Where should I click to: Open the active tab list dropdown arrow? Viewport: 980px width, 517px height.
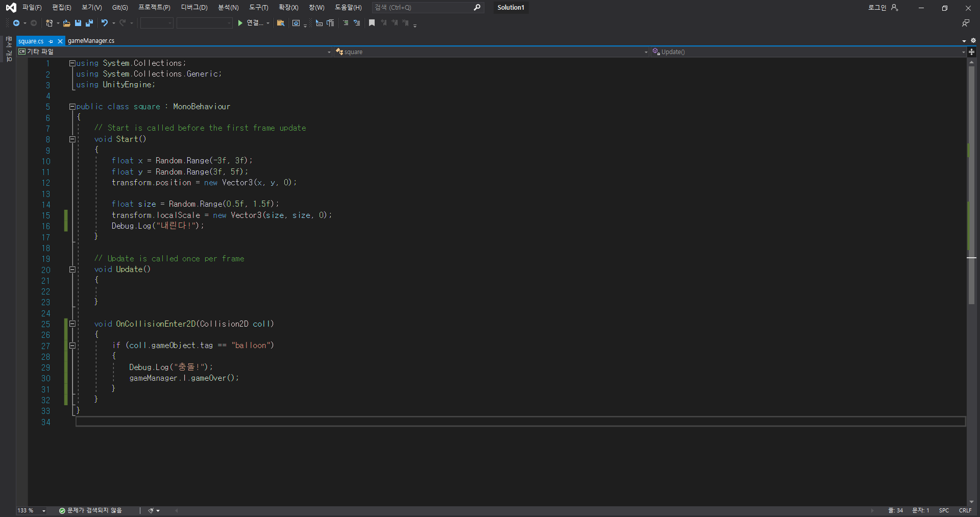(964, 41)
